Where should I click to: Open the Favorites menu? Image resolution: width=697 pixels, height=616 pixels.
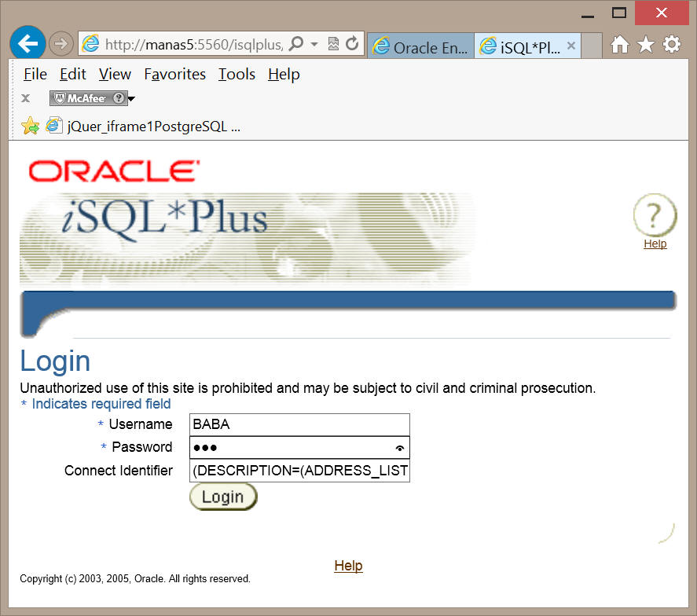tap(174, 74)
